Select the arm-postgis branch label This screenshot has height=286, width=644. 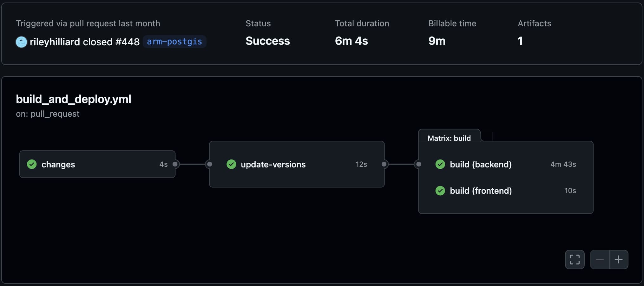tap(174, 42)
